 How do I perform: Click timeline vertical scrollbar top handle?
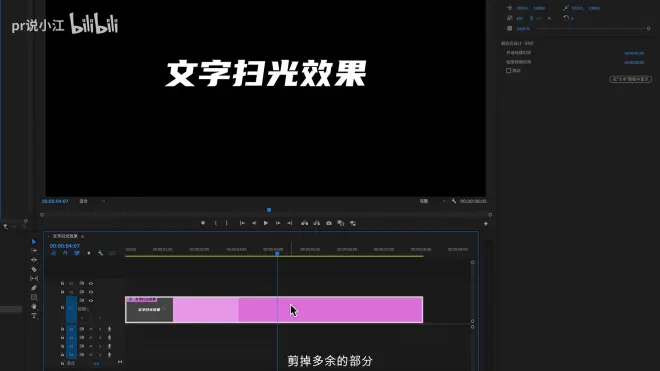point(472,262)
